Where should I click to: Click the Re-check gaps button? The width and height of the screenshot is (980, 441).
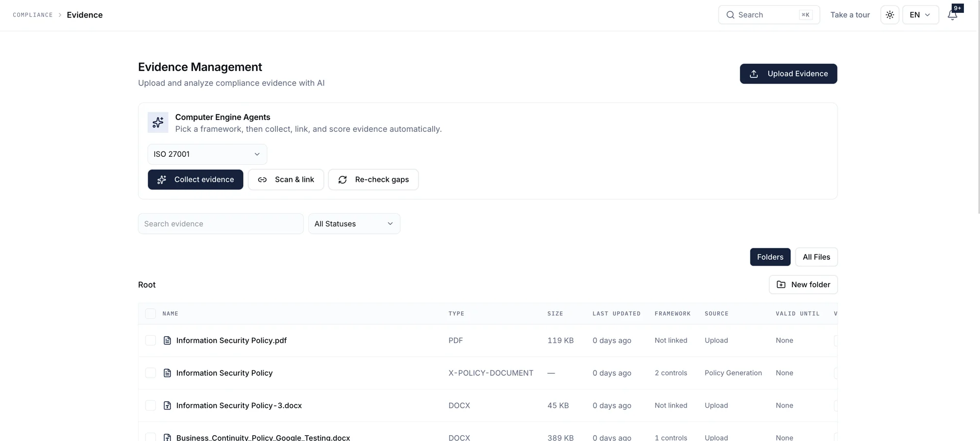pyautogui.click(x=373, y=180)
